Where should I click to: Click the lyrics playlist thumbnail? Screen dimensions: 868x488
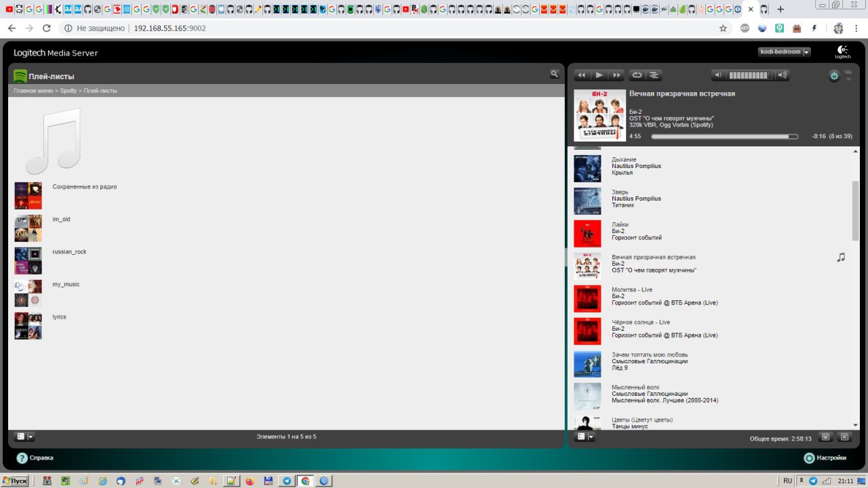coord(28,326)
